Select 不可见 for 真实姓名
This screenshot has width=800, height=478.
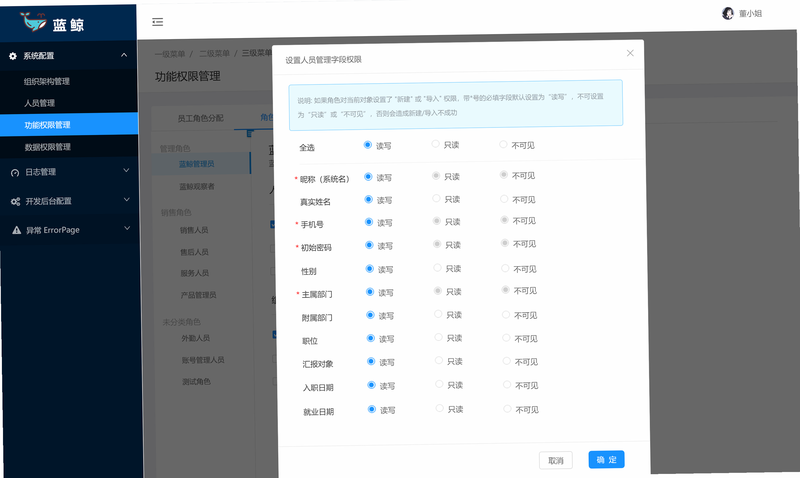point(504,199)
